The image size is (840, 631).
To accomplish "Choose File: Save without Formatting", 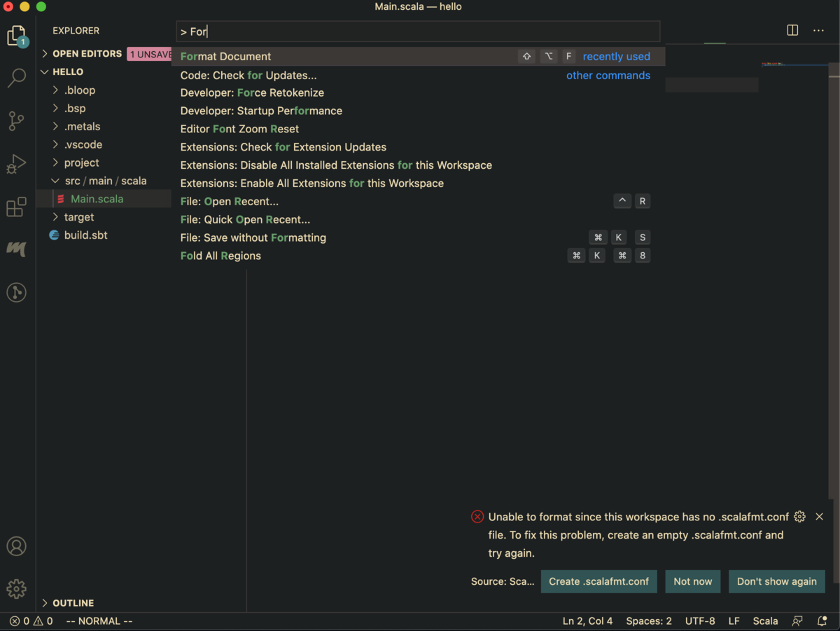I will tap(419, 238).
